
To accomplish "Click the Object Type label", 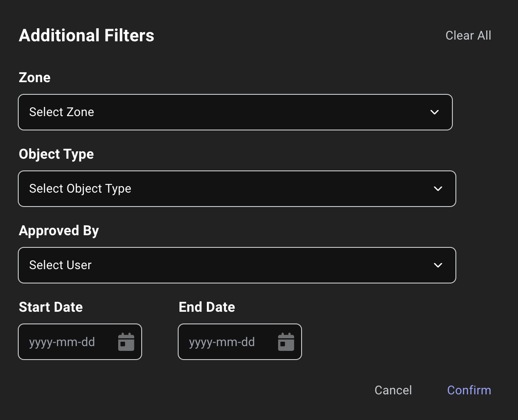I will pyautogui.click(x=56, y=154).
